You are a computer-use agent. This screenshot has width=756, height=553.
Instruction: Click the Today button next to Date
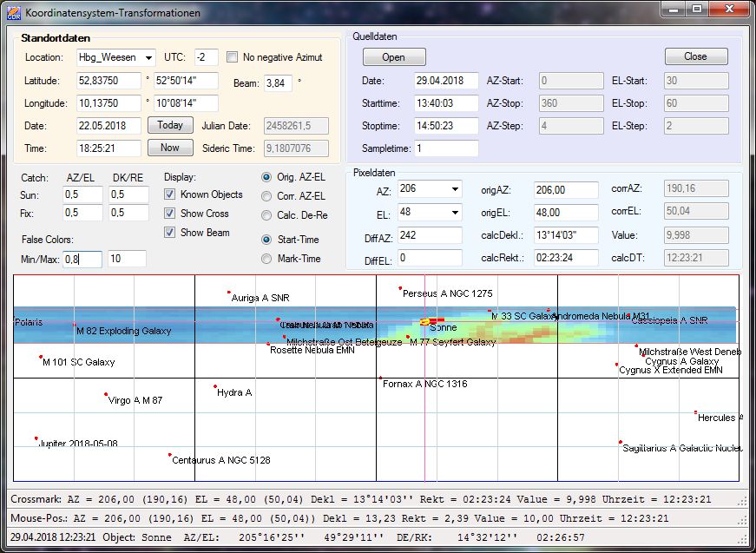coord(170,125)
